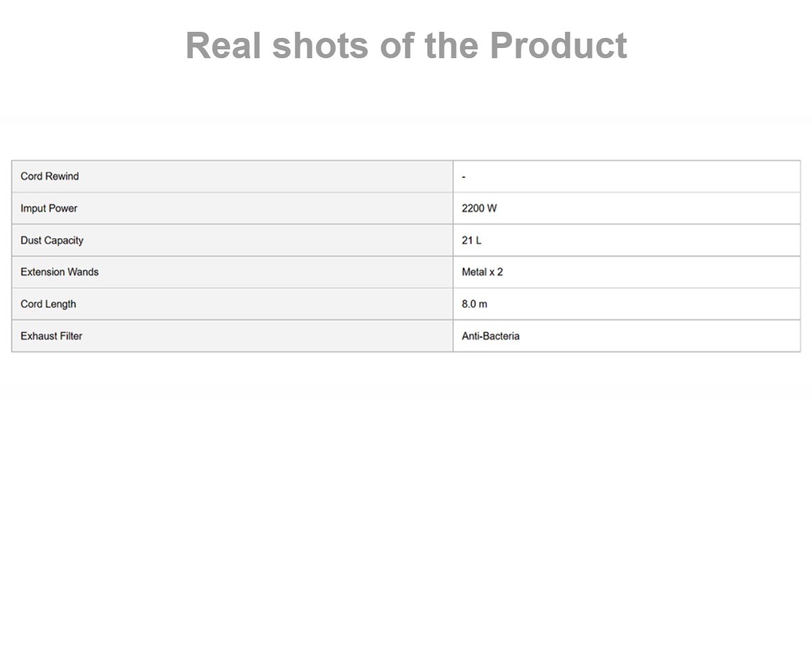Screen dimensions: 812x657
Task: Select the Cord Length label
Action: pos(48,304)
